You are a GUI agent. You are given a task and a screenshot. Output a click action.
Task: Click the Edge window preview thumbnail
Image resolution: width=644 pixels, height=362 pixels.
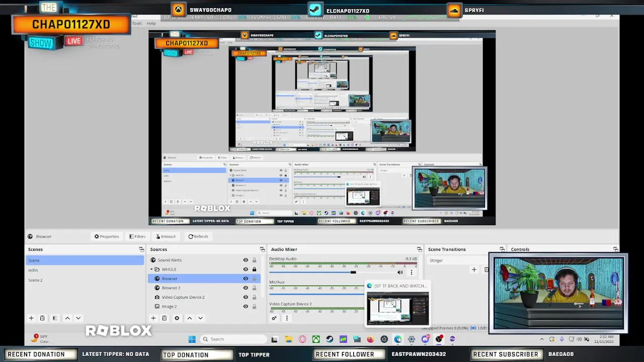(x=397, y=308)
